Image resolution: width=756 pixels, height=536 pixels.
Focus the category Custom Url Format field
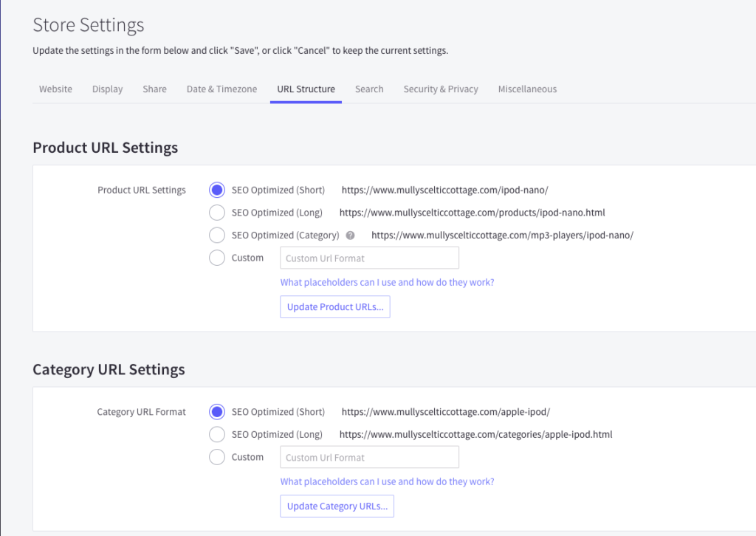pyautogui.click(x=369, y=458)
